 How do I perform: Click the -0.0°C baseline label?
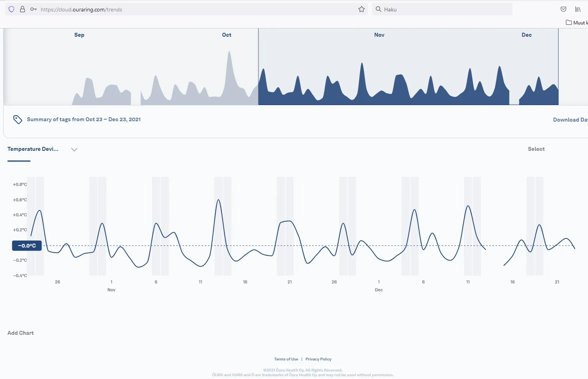27,246
